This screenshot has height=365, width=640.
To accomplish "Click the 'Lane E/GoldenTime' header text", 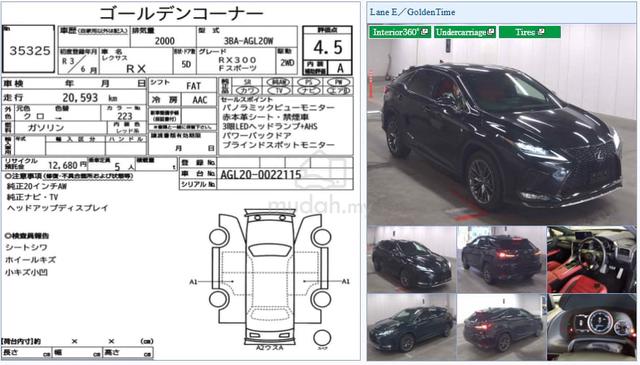I will pyautogui.click(x=412, y=12).
